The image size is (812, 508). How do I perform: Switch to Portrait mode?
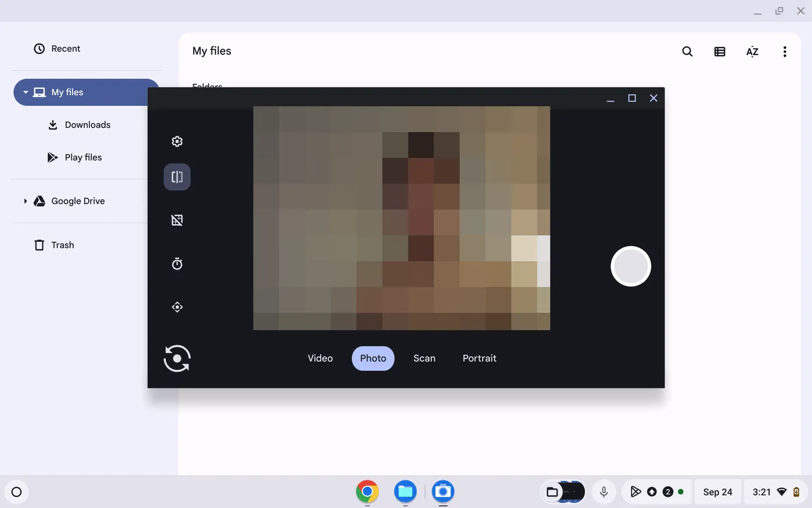click(480, 358)
